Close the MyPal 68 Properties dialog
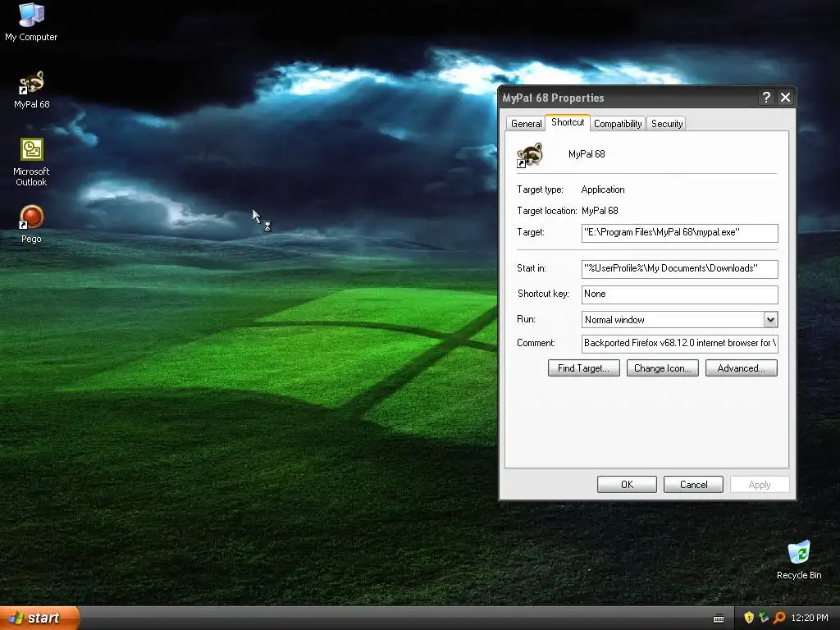The width and height of the screenshot is (840, 630). [x=785, y=98]
